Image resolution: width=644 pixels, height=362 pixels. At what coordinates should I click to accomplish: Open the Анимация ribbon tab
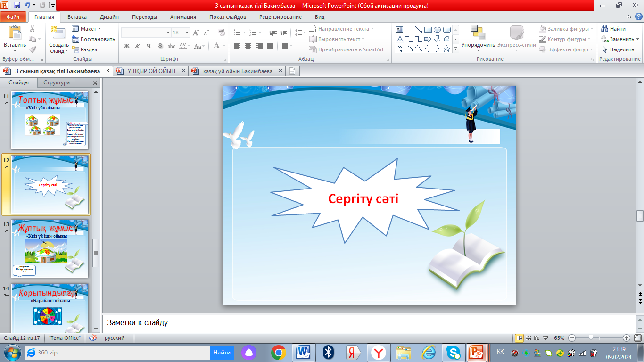[x=182, y=17]
